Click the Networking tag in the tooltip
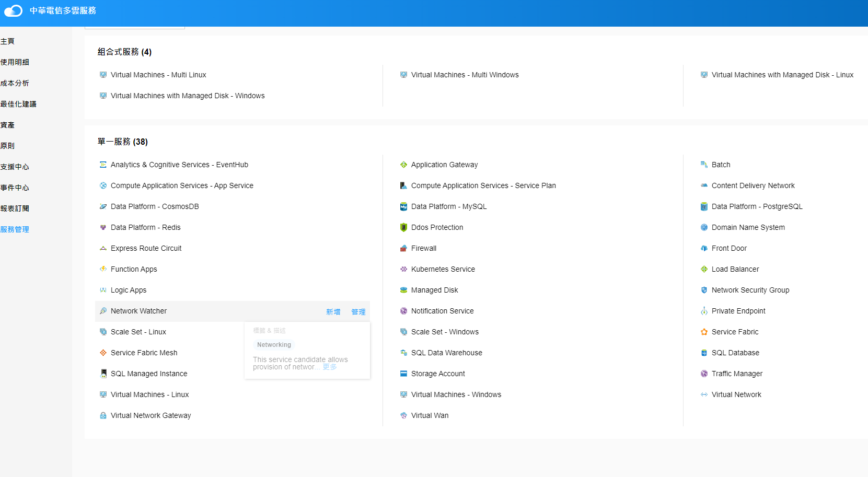 (x=274, y=345)
